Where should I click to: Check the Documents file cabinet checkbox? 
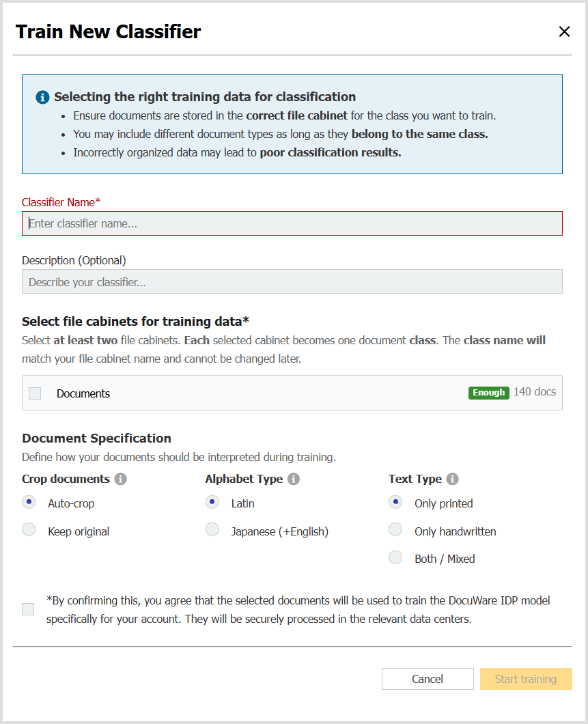[35, 393]
